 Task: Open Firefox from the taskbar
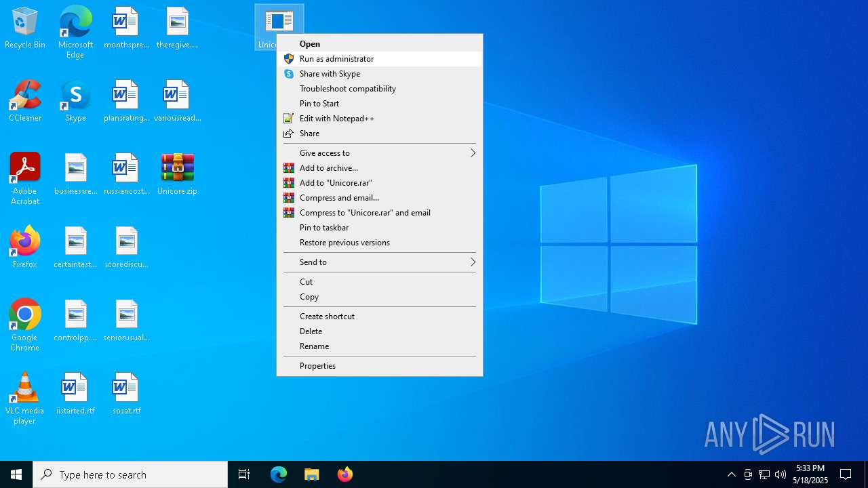(x=344, y=474)
